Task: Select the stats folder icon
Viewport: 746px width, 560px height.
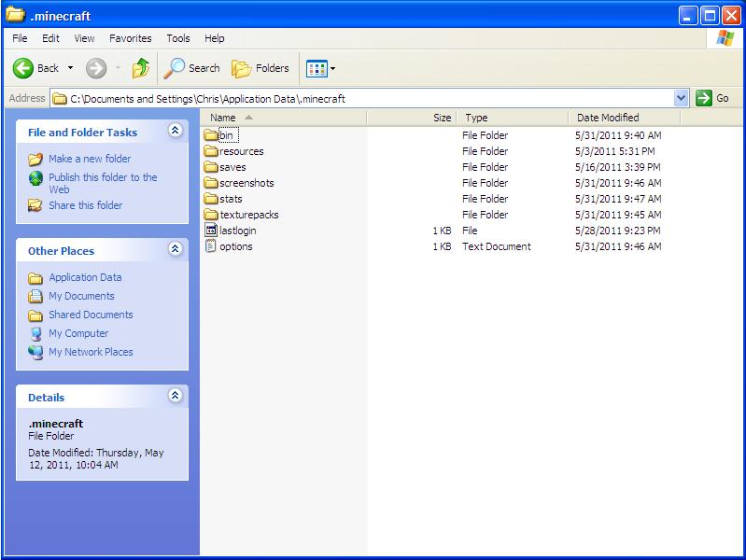Action: (x=211, y=199)
